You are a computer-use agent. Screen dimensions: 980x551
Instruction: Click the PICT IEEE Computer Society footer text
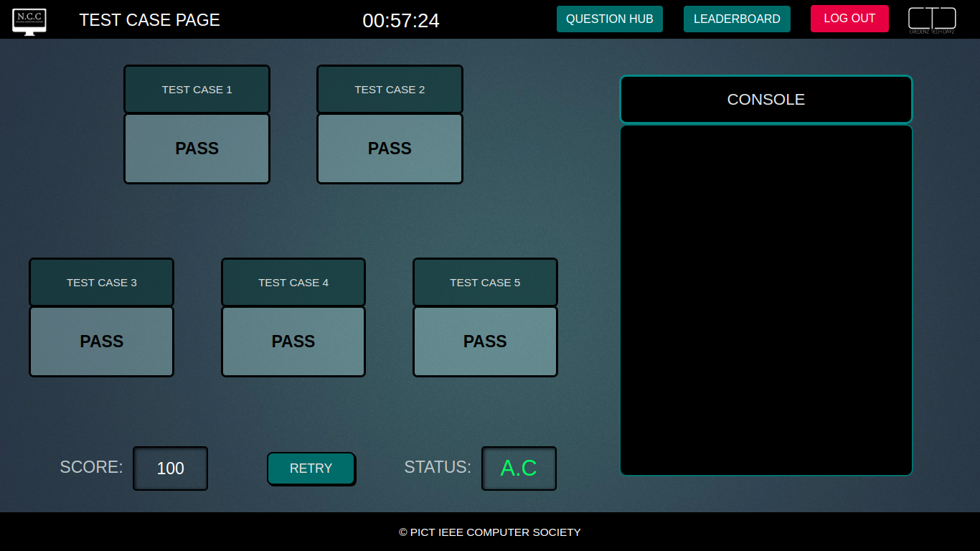click(x=490, y=532)
